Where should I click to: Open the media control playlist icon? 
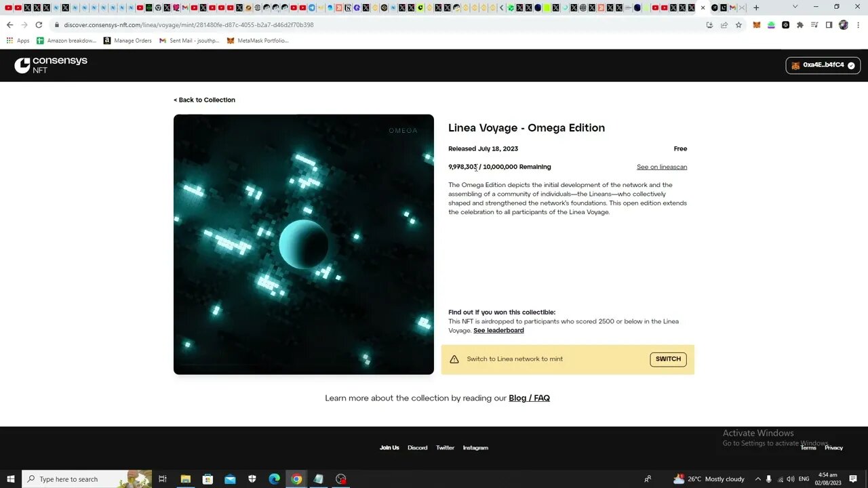[814, 25]
